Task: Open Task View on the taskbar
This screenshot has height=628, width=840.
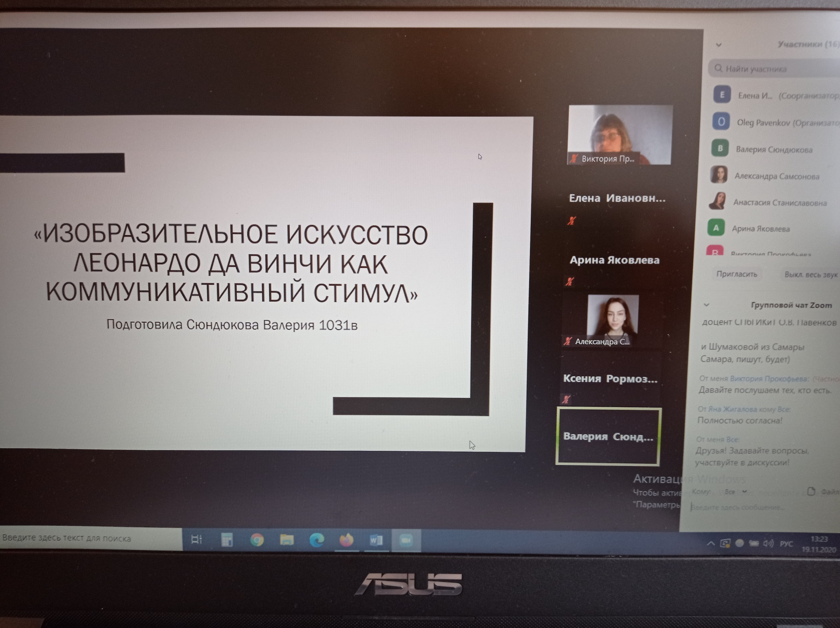Action: click(196, 540)
